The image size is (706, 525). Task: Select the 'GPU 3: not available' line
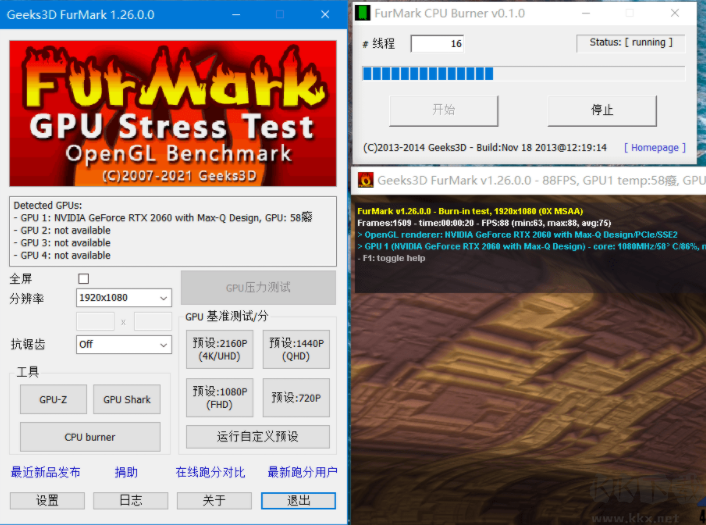[x=62, y=243]
